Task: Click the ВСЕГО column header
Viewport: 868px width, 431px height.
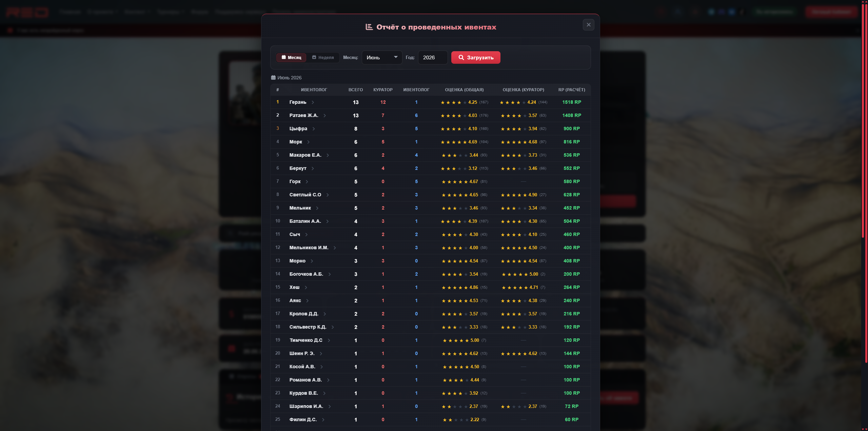Action: [x=356, y=90]
